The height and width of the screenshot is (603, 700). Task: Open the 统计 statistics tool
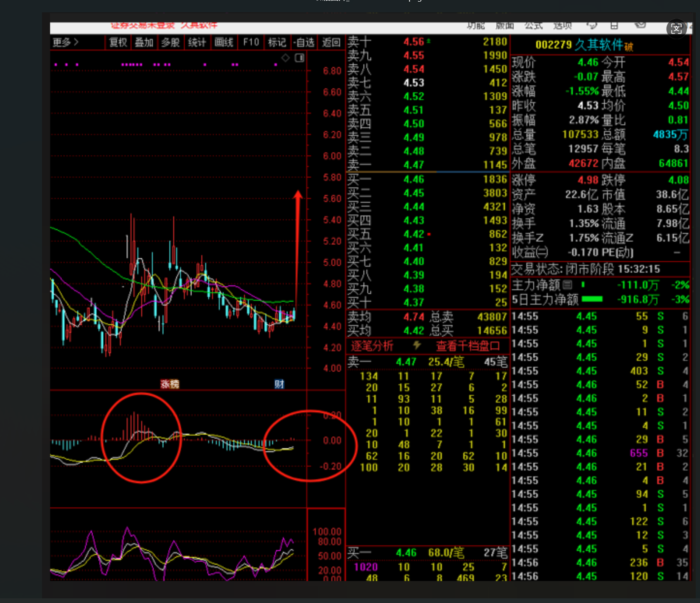197,42
